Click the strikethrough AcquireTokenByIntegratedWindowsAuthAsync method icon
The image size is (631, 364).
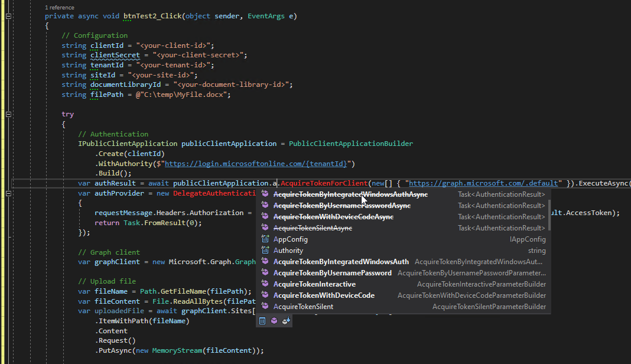click(264, 194)
